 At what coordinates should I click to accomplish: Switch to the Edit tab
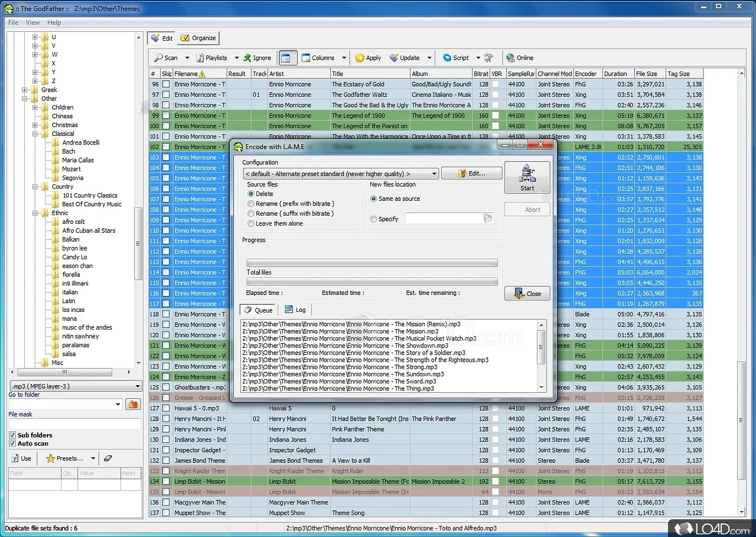[x=162, y=38]
